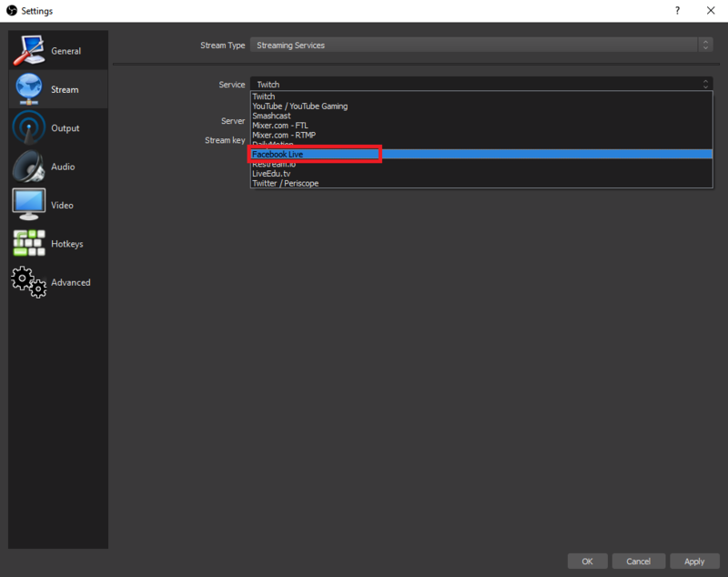Pick Mixer.com - FTL service
The height and width of the screenshot is (577, 728).
(x=481, y=126)
